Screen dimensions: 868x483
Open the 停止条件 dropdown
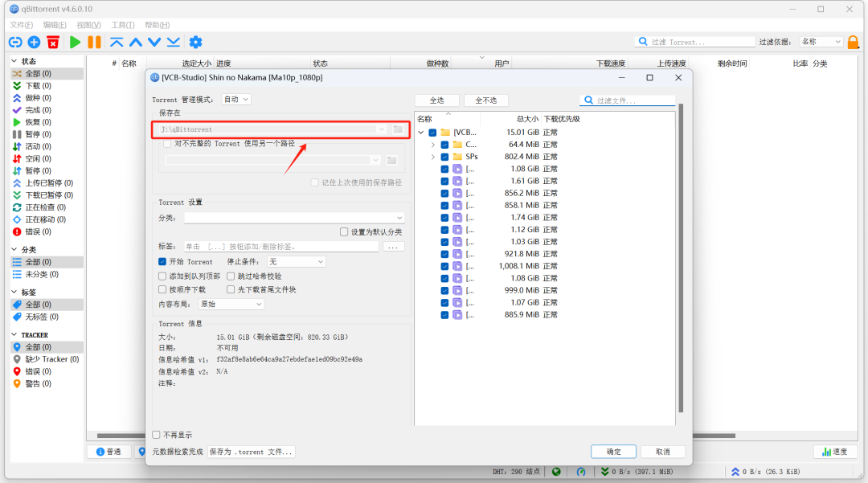296,262
